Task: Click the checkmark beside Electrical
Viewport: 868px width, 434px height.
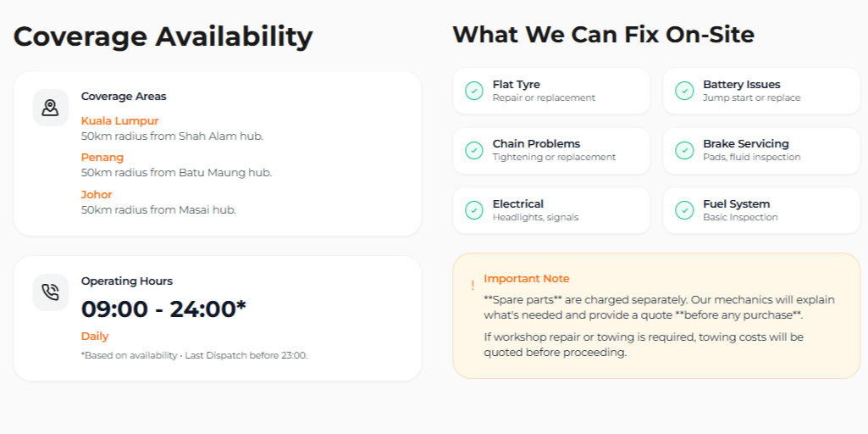Action: coord(474,210)
